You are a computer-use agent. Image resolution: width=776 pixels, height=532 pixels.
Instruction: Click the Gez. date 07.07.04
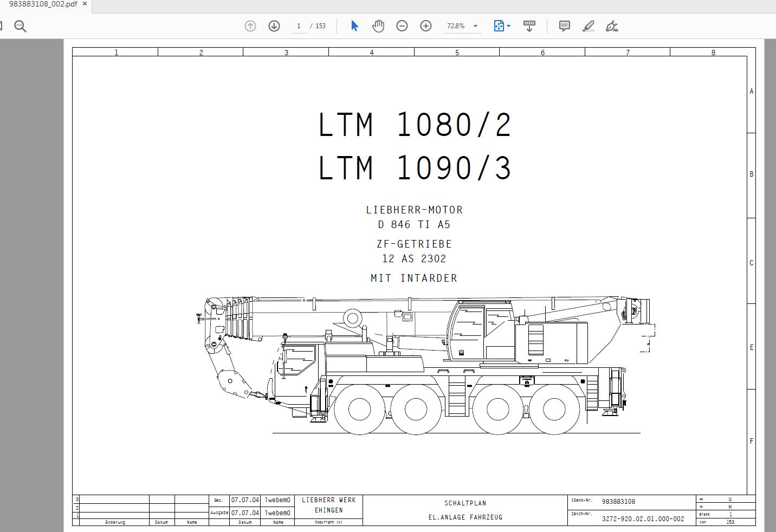(245, 500)
